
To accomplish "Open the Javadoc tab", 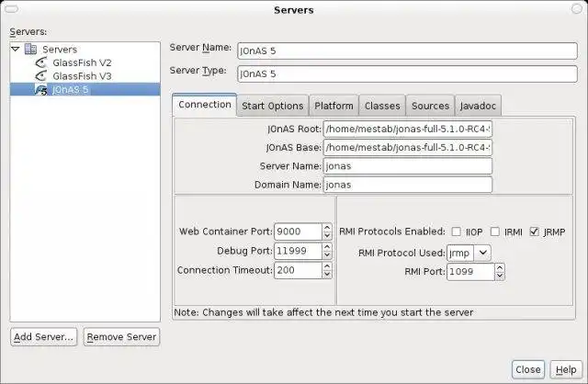I will [x=478, y=106].
